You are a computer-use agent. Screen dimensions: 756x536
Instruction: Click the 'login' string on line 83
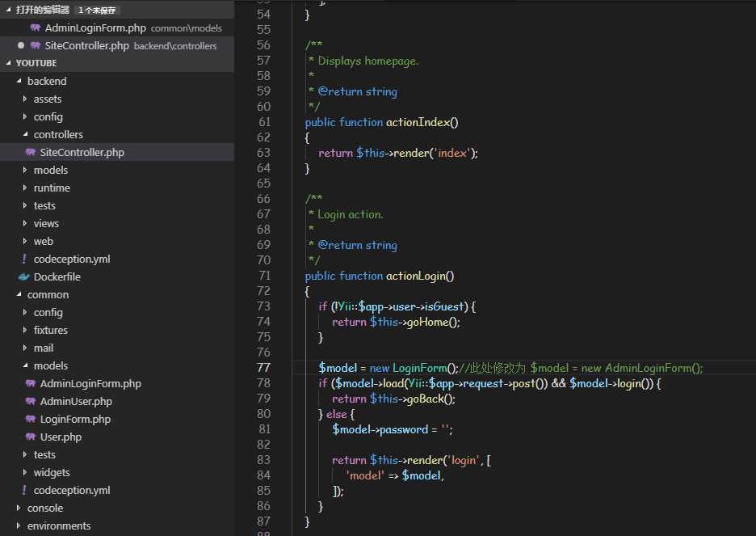pyautogui.click(x=464, y=460)
